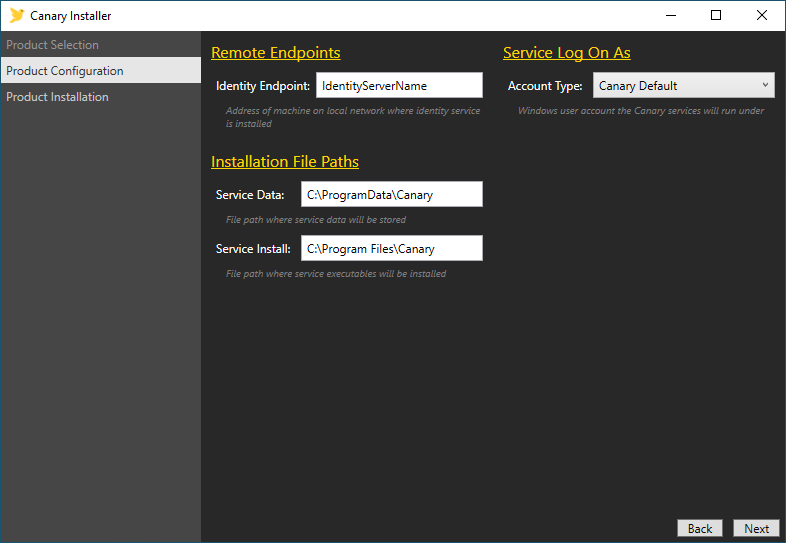Click the Identity Endpoint label

point(263,86)
